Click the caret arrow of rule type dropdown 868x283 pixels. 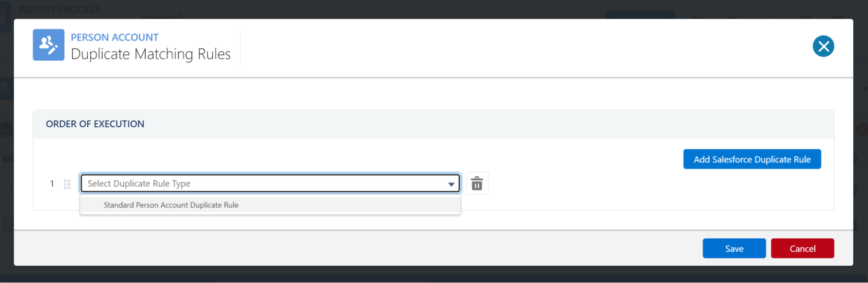tap(451, 184)
